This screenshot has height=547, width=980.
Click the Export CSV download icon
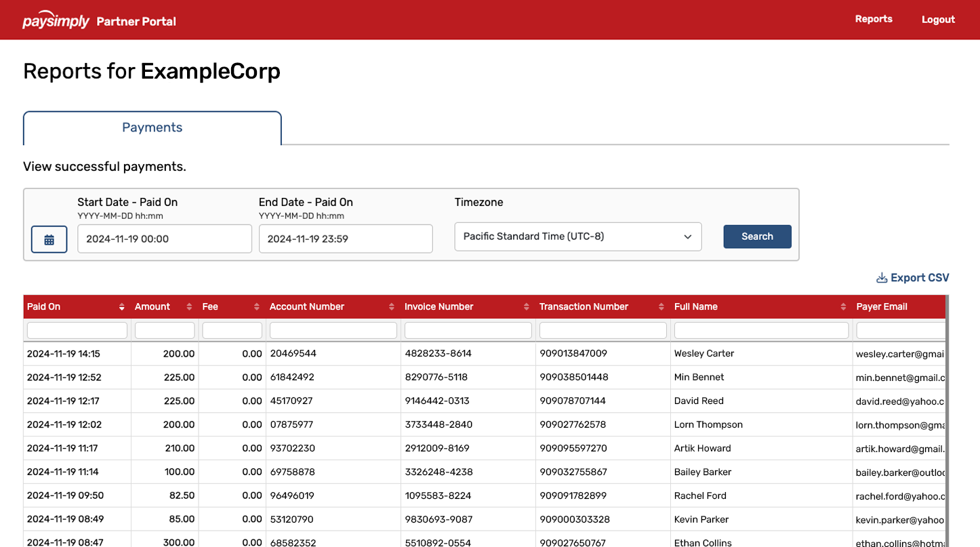click(x=882, y=278)
